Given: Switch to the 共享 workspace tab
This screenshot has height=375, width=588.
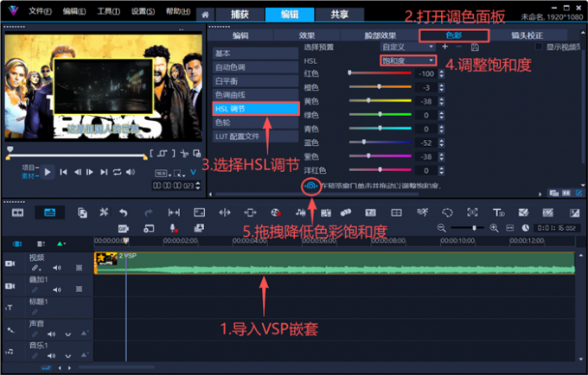Looking at the screenshot, I should coord(339,15).
